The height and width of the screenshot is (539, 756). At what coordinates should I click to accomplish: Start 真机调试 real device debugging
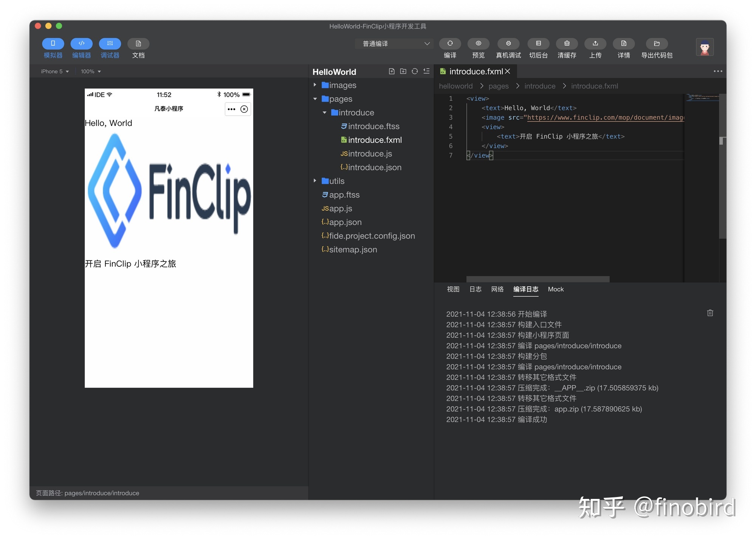click(508, 44)
